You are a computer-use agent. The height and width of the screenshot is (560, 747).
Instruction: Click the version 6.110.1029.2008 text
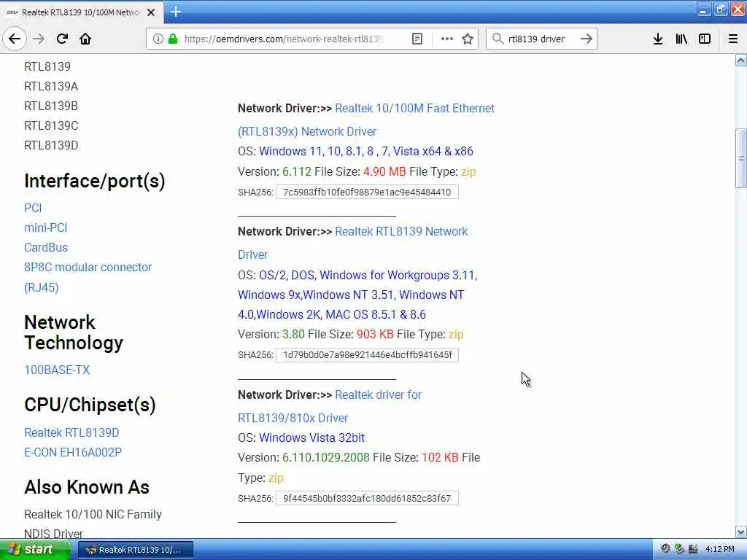326,458
